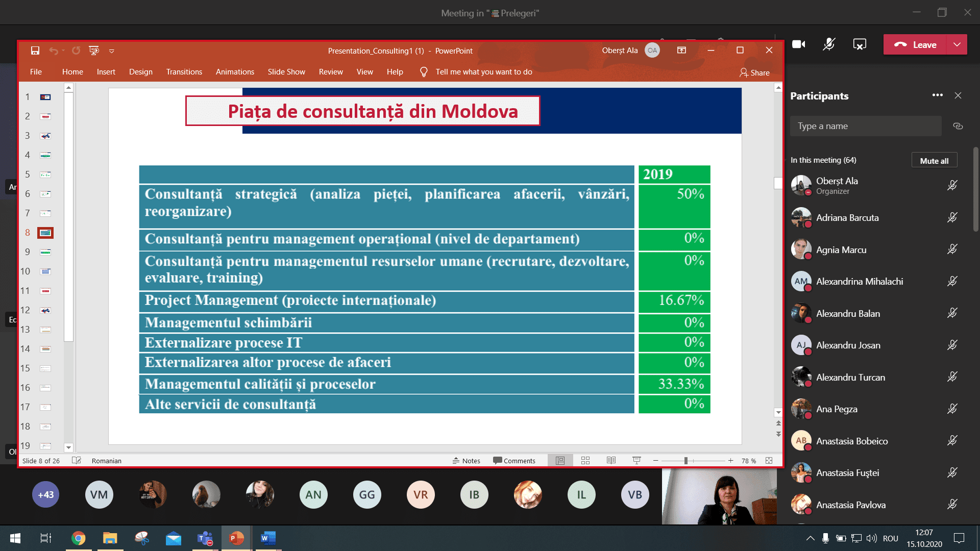Click the Leave meeting button
Image resolution: width=980 pixels, height=551 pixels.
click(915, 45)
